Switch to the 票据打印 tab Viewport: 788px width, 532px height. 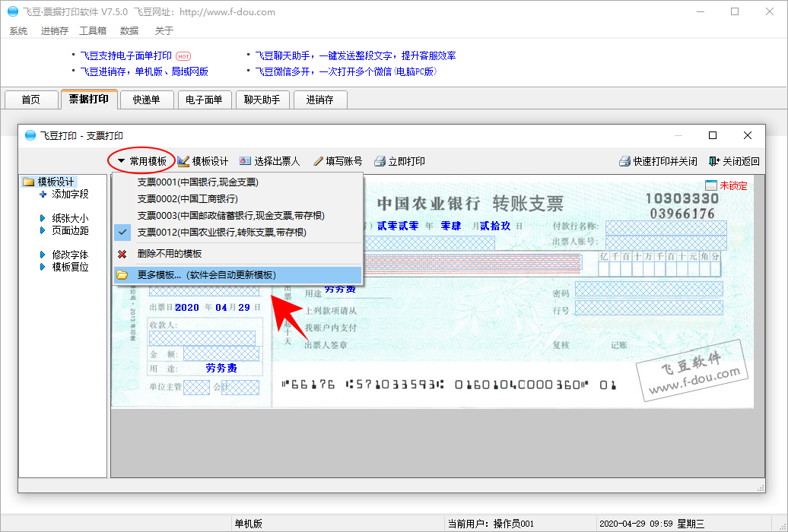pos(89,99)
